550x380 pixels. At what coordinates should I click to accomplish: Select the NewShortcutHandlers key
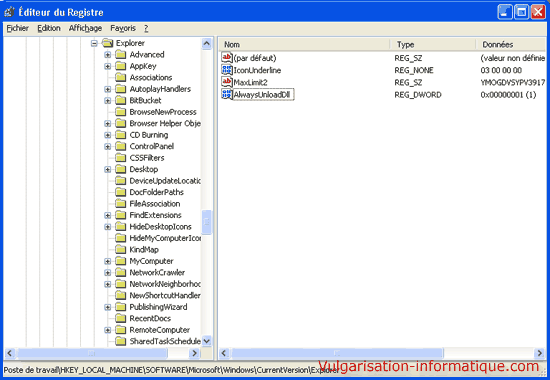coord(165,295)
